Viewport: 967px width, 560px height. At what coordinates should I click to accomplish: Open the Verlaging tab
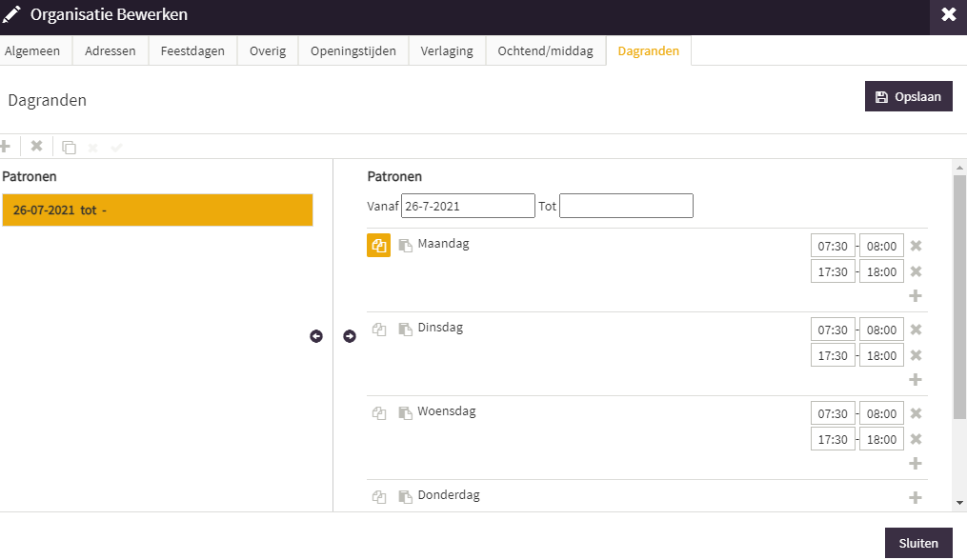point(447,50)
